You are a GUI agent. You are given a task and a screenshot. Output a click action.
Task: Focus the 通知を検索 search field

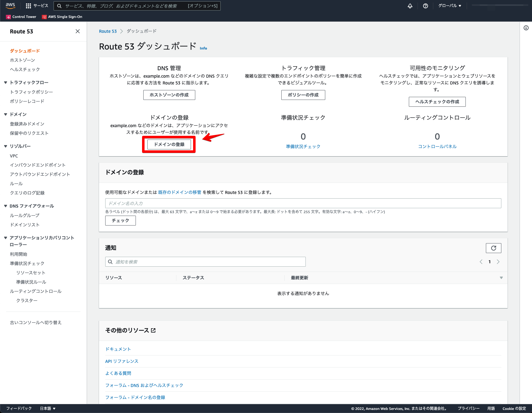pyautogui.click(x=205, y=262)
